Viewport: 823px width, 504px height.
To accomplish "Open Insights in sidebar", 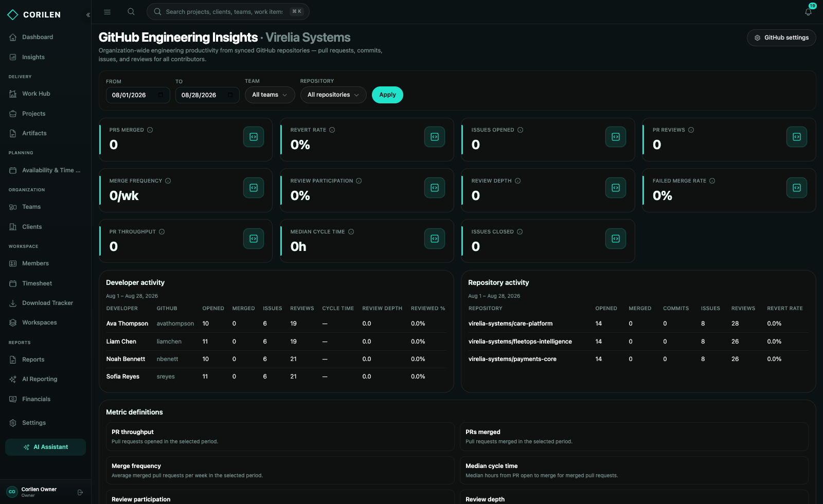I will point(45,57).
